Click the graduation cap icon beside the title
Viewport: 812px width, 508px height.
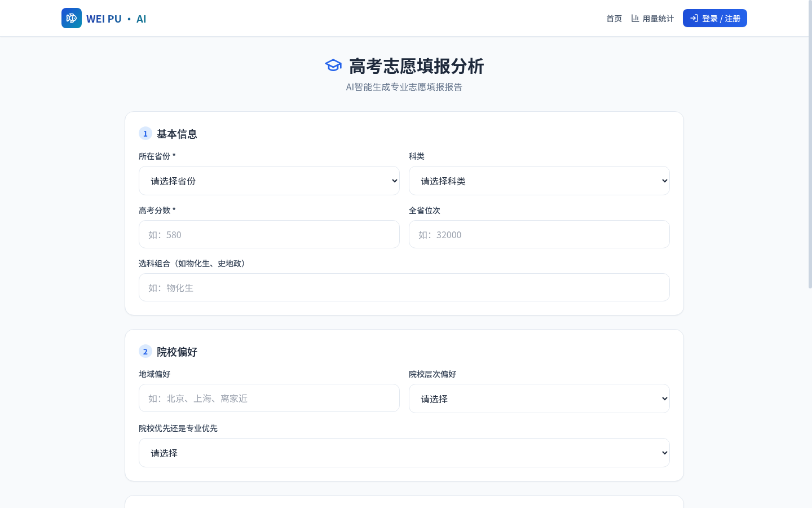click(x=333, y=65)
